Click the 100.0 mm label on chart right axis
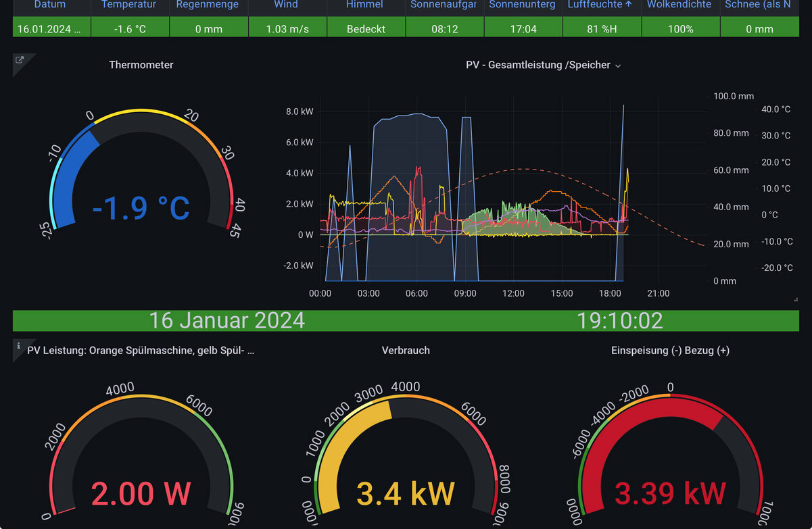Viewport: 812px width, 529px height. point(734,96)
